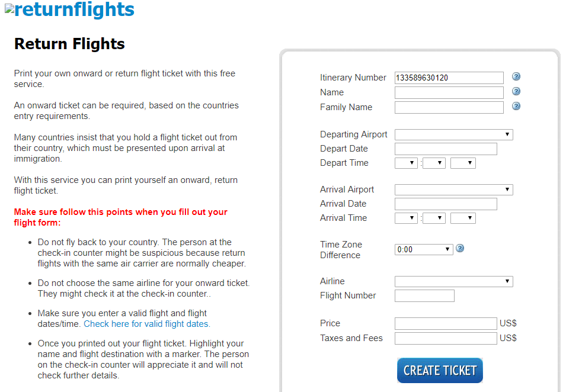Open Arrival Time minute dropdown
This screenshot has height=392, width=566.
click(x=434, y=218)
